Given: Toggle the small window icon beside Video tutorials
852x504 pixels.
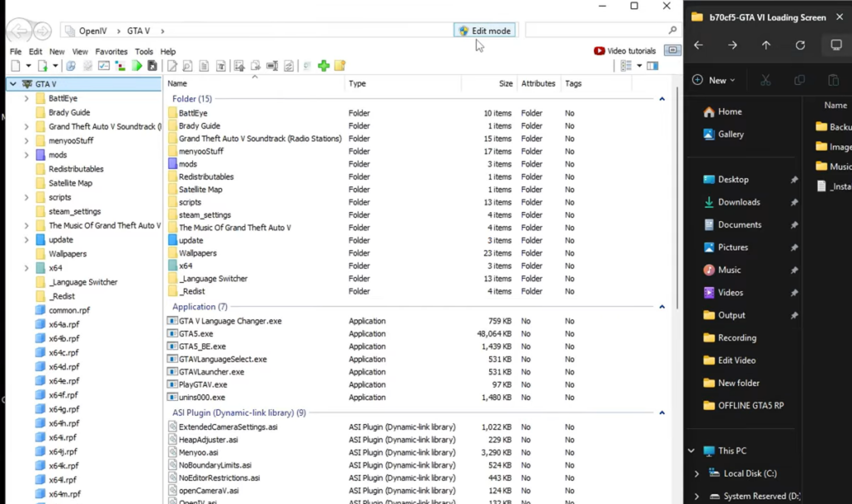Looking at the screenshot, I should point(672,50).
